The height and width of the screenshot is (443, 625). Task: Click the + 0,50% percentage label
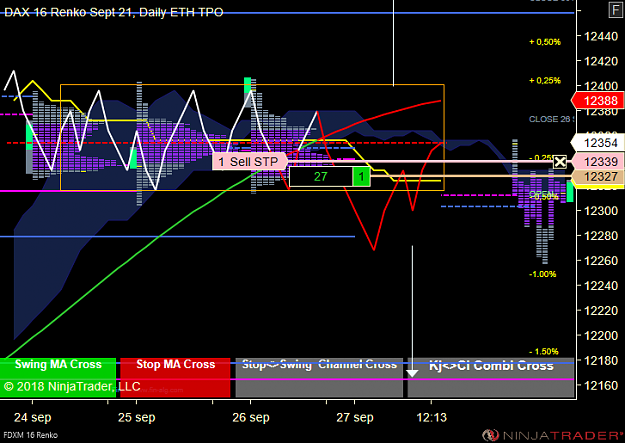point(545,42)
